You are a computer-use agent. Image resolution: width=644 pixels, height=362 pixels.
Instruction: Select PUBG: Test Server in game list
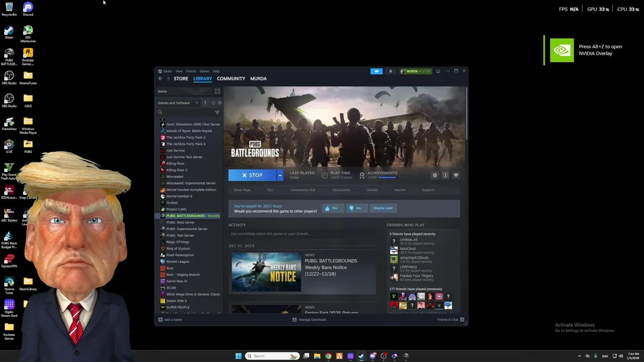click(180, 235)
